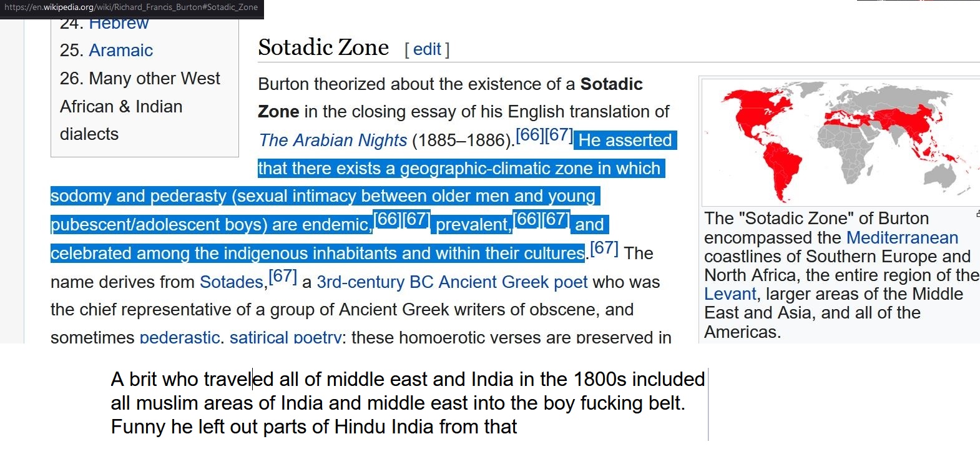
Task: Click citation [67] after "their cultures"
Action: (x=604, y=249)
